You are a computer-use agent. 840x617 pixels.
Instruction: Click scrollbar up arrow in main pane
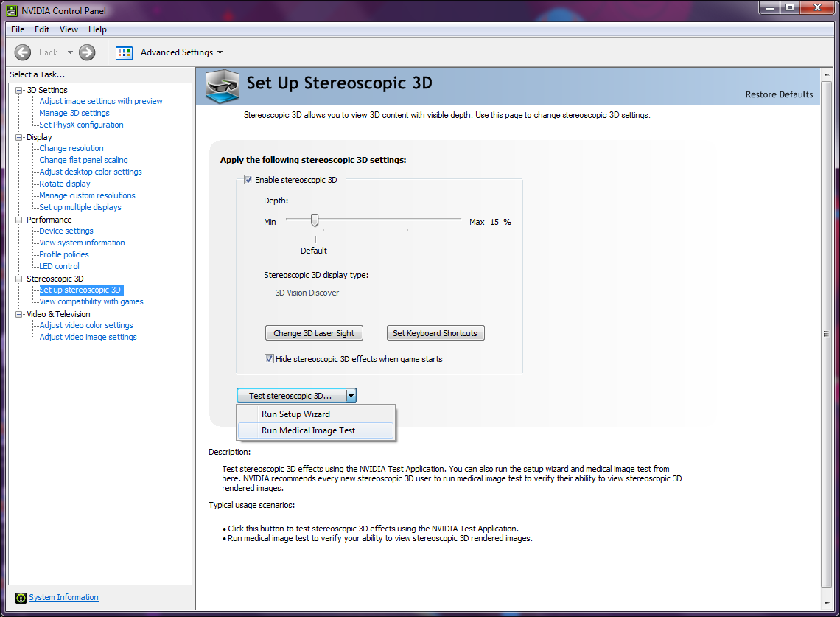[x=826, y=74]
